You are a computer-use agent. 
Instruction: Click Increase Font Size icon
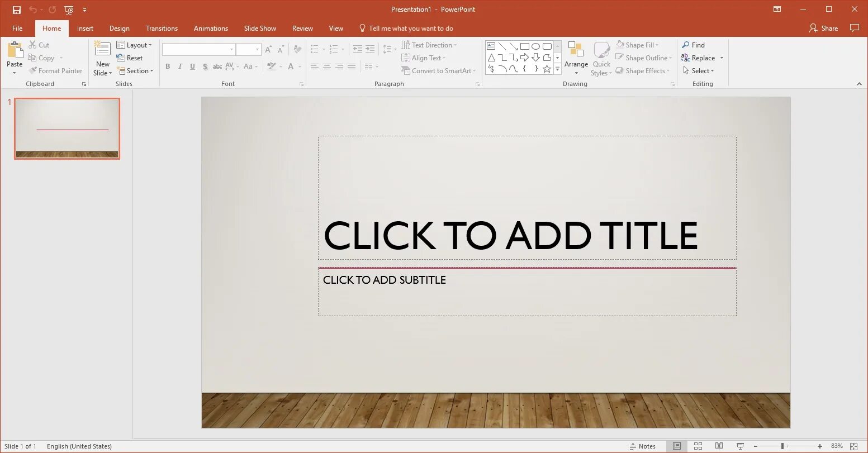(x=269, y=50)
